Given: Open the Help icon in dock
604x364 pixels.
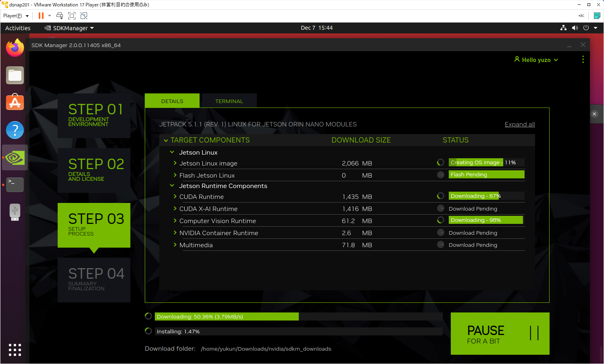Looking at the screenshot, I should pyautogui.click(x=15, y=130).
